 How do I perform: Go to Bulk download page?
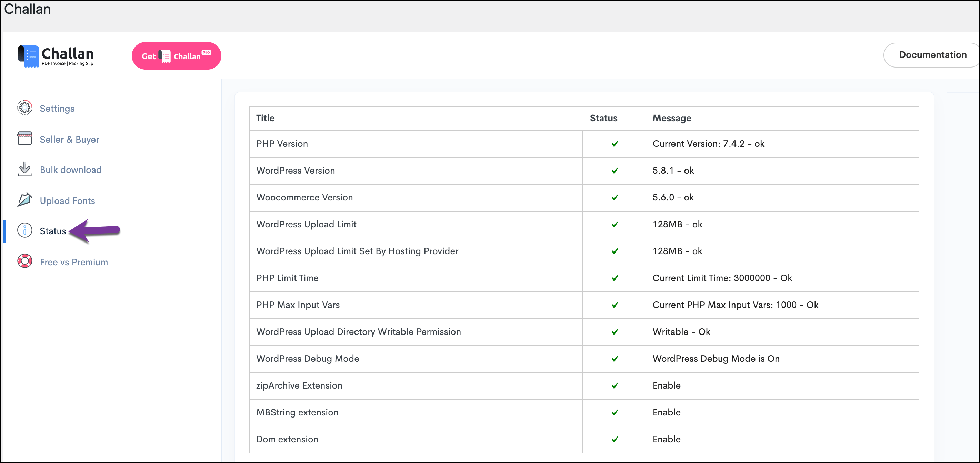point(71,169)
